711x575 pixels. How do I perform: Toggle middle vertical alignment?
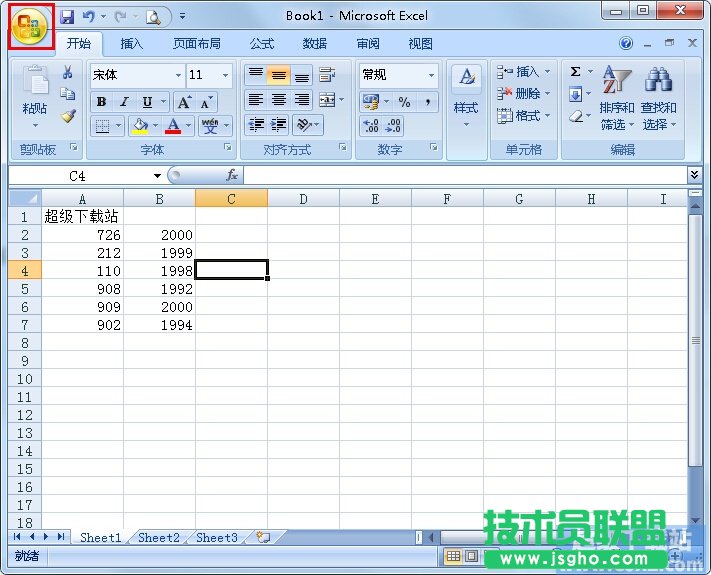(x=278, y=75)
